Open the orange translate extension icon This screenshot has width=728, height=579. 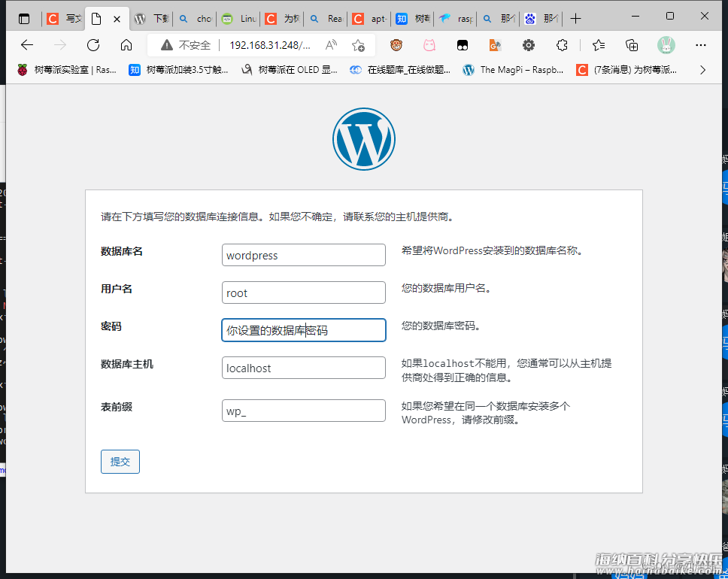coord(496,45)
